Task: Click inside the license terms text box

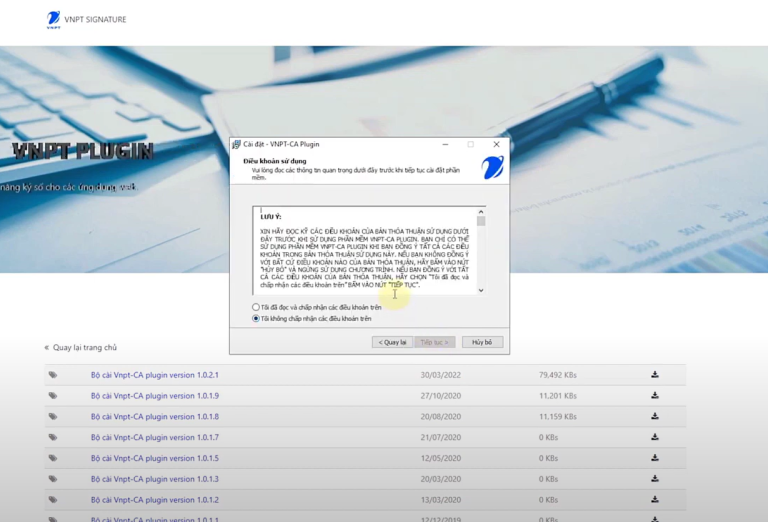Action: coord(365,255)
